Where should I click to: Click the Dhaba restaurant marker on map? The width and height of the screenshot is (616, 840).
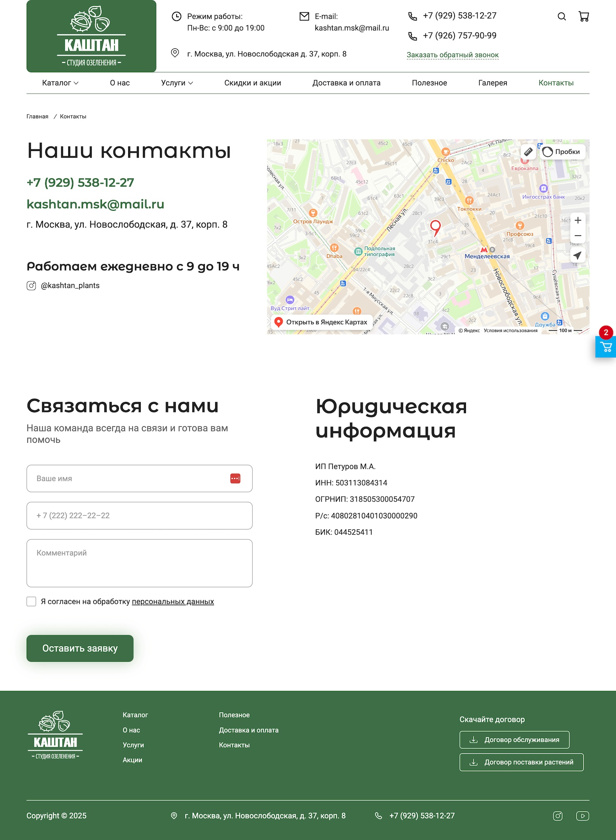pos(334,248)
